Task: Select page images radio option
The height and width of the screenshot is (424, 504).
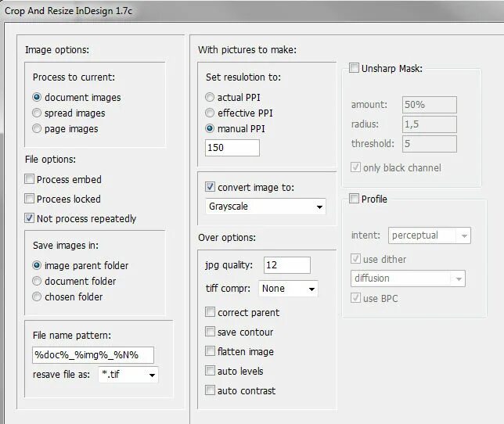Action: tap(37, 129)
